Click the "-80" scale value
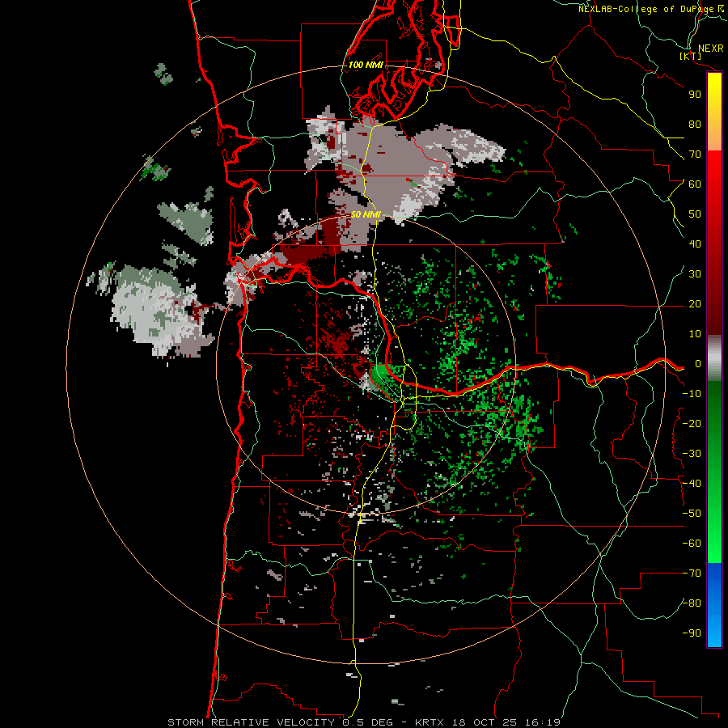This screenshot has height=728, width=728. tap(692, 603)
